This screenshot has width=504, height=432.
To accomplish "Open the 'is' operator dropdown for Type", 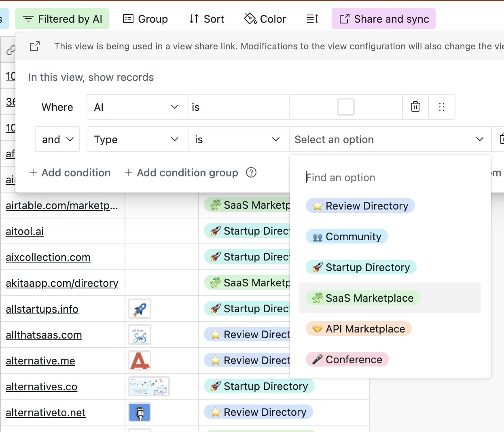I will [x=239, y=139].
